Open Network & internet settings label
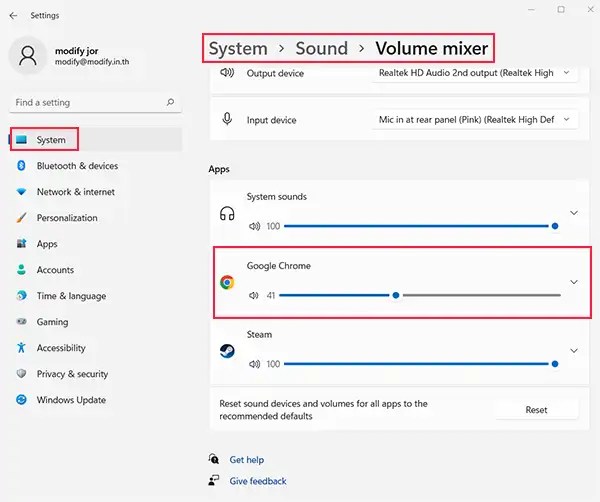The height and width of the screenshot is (502, 600). (x=76, y=192)
